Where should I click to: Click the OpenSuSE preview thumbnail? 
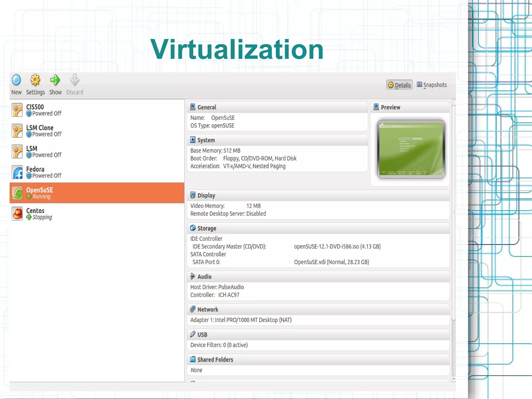tap(411, 149)
